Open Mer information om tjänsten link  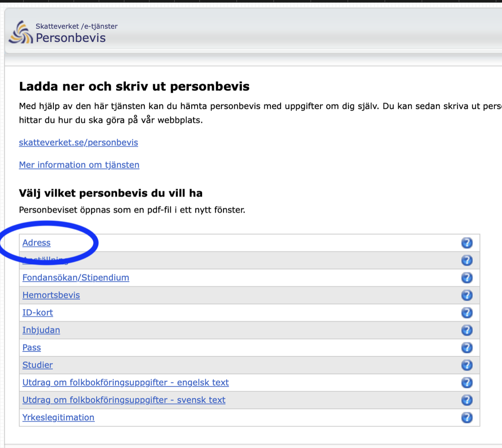(x=79, y=165)
